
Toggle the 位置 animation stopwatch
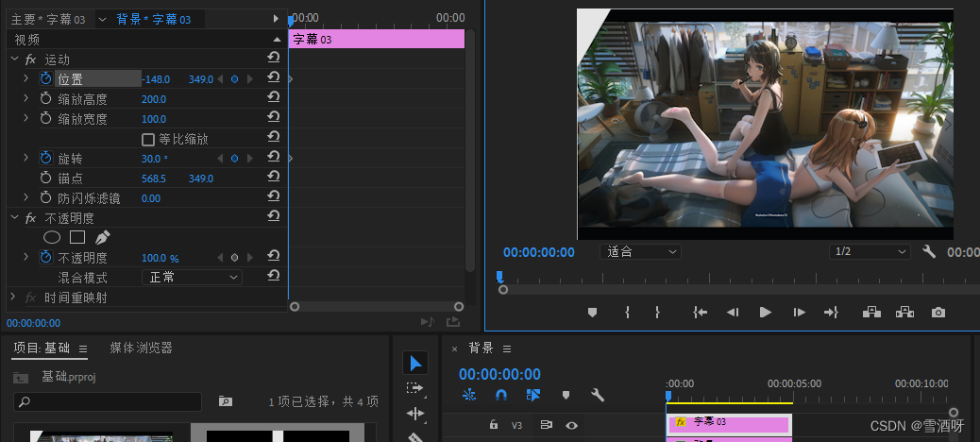coord(45,78)
